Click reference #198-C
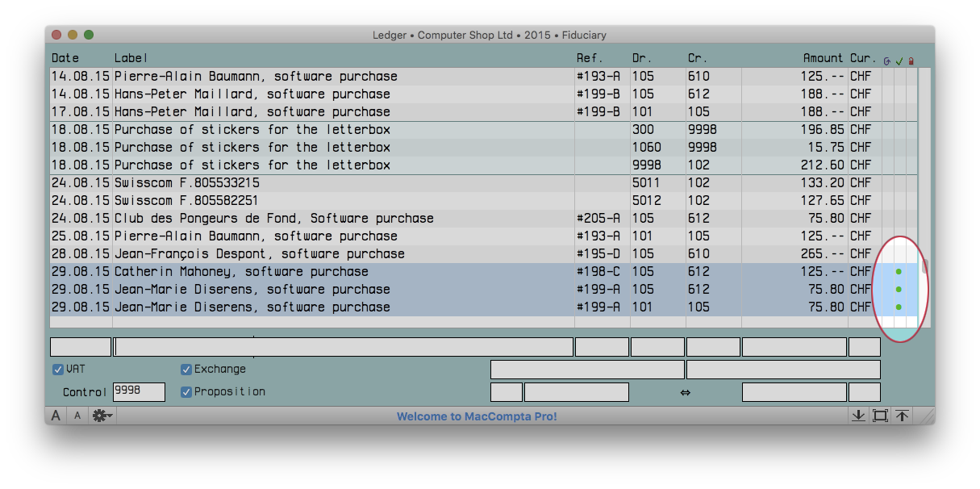Viewport: 980px width, 489px height. coord(598,272)
